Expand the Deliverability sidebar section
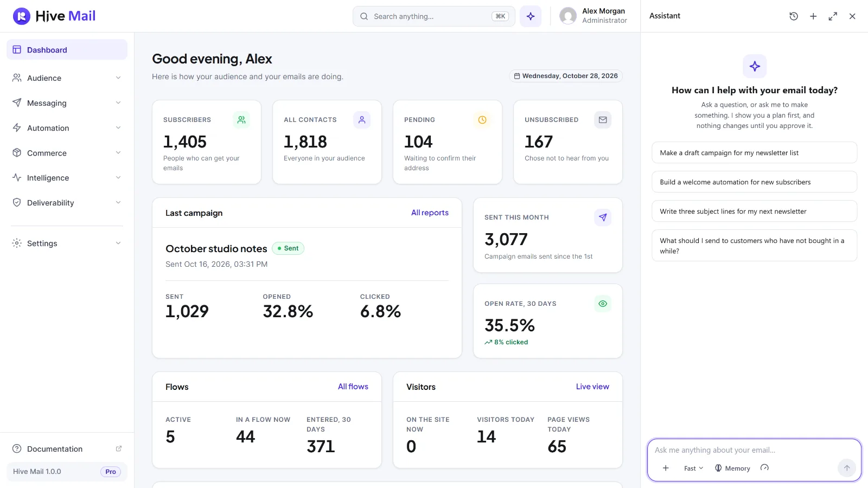The height and width of the screenshot is (488, 868). (67, 203)
